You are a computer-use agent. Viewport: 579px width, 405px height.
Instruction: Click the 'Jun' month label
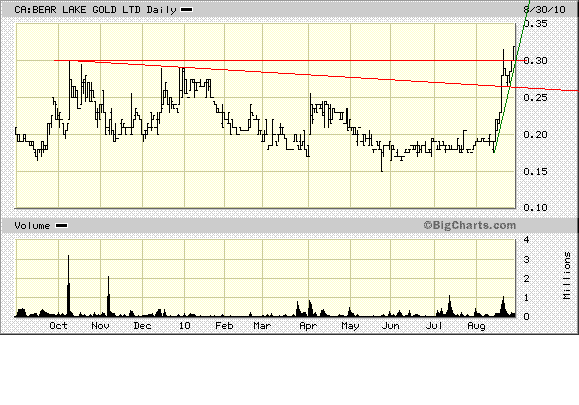(x=391, y=326)
